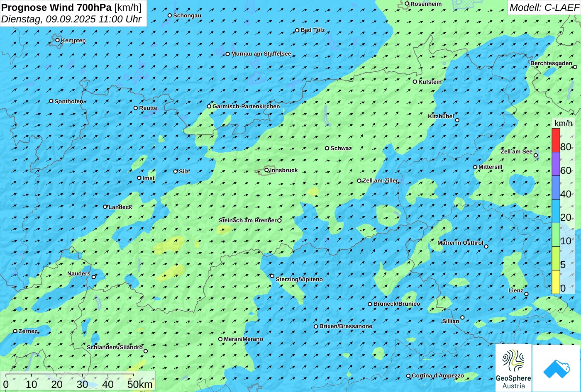This screenshot has width=581, height=392.
Task: Click the '40' value in the legend
Action: 566,194
